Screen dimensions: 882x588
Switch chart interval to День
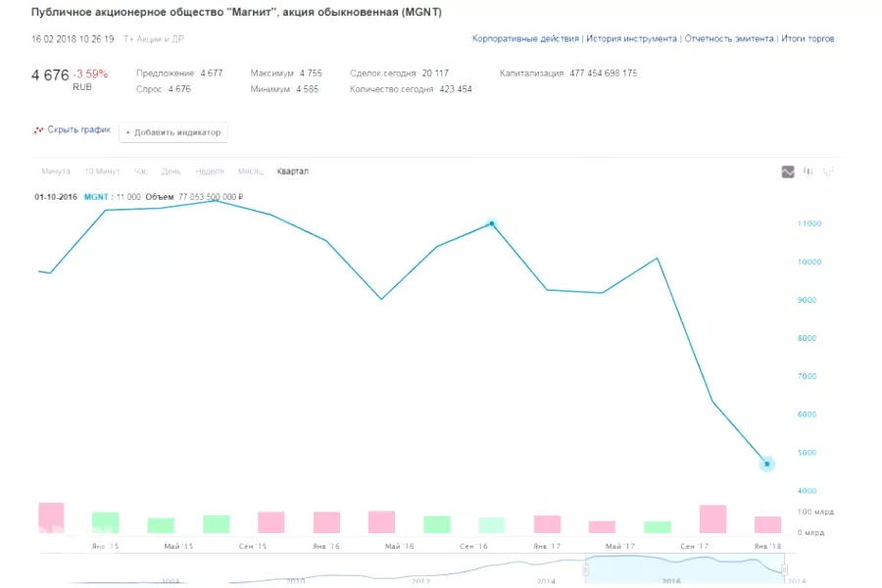click(171, 171)
